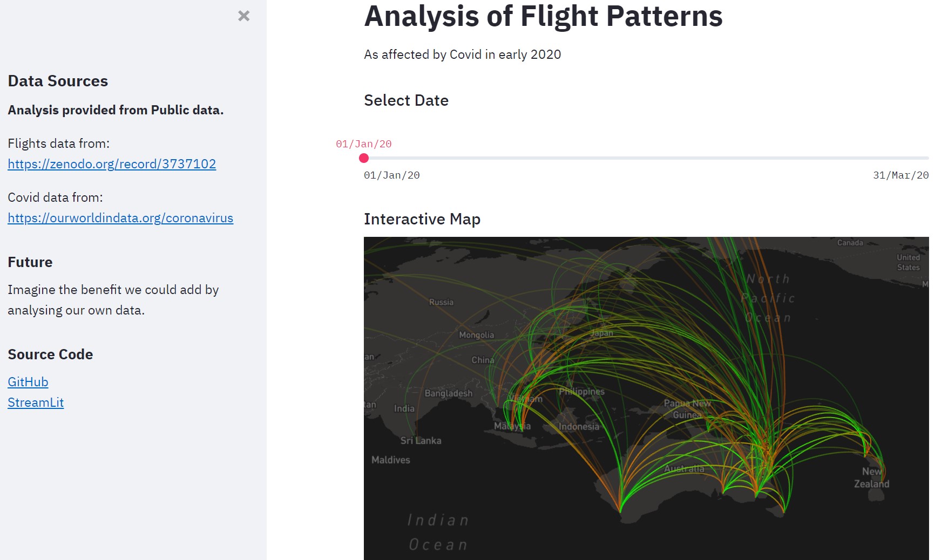Image resolution: width=935 pixels, height=560 pixels.
Task: Click the slider minimum label 01/Jan/20
Action: point(392,175)
